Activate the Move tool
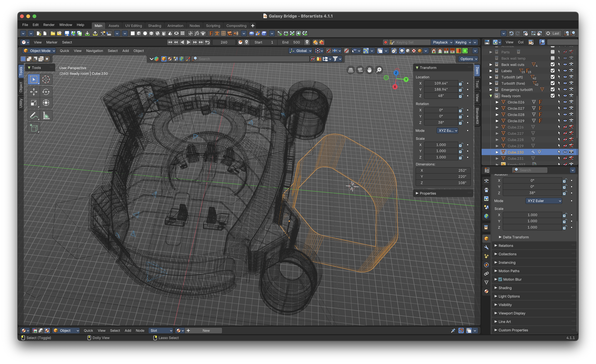Screen dimensions: 596x364 coord(34,92)
